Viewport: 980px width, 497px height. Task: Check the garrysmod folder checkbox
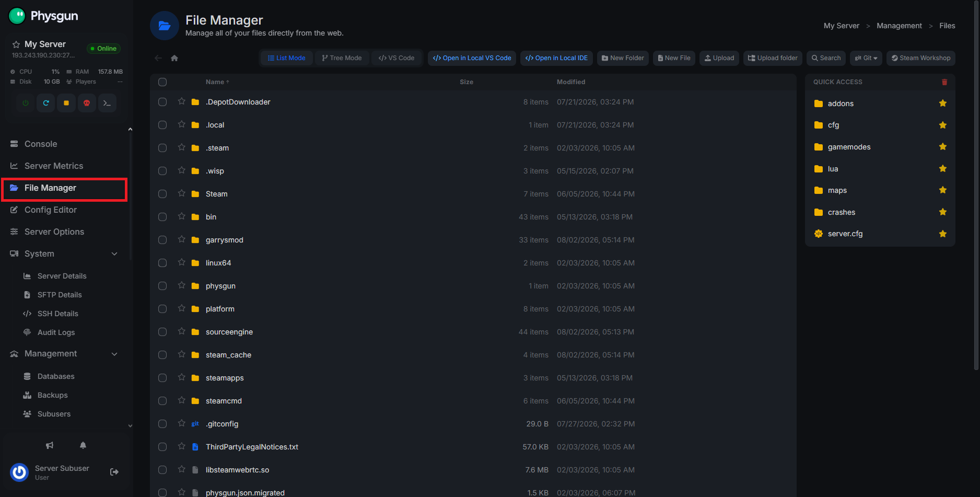pos(162,240)
